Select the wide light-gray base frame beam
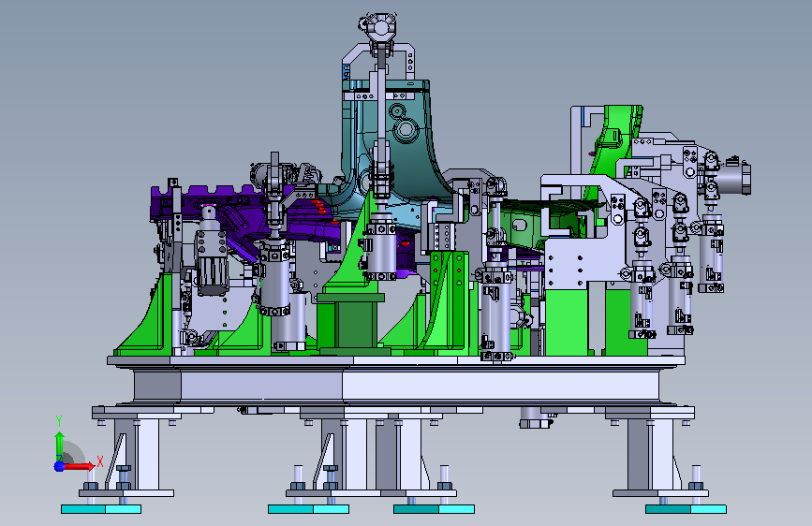This screenshot has width=812, height=526. pos(396,386)
